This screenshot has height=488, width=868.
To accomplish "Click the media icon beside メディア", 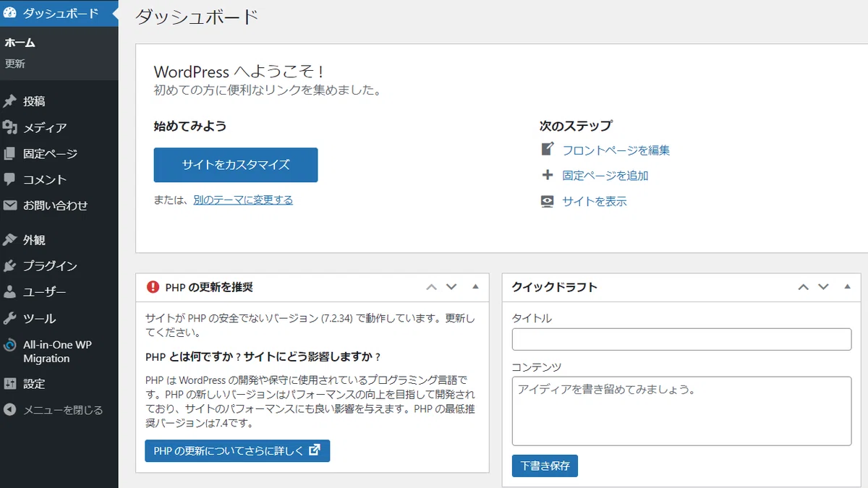I will [10, 127].
